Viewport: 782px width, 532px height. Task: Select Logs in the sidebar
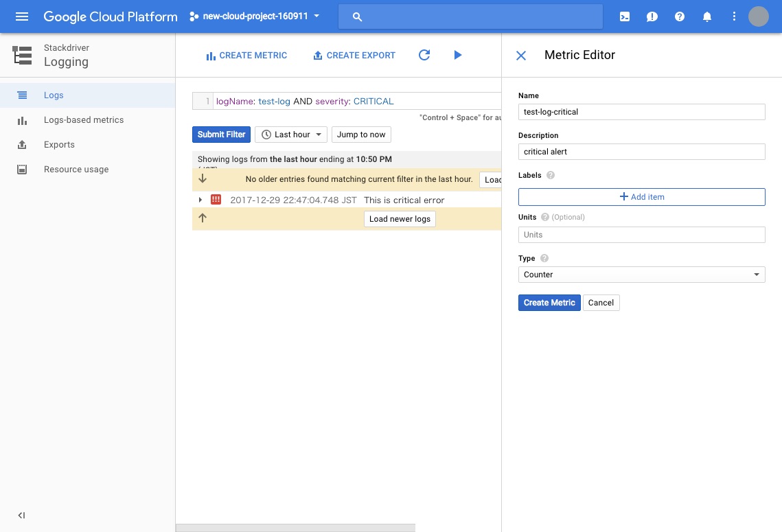87,95
